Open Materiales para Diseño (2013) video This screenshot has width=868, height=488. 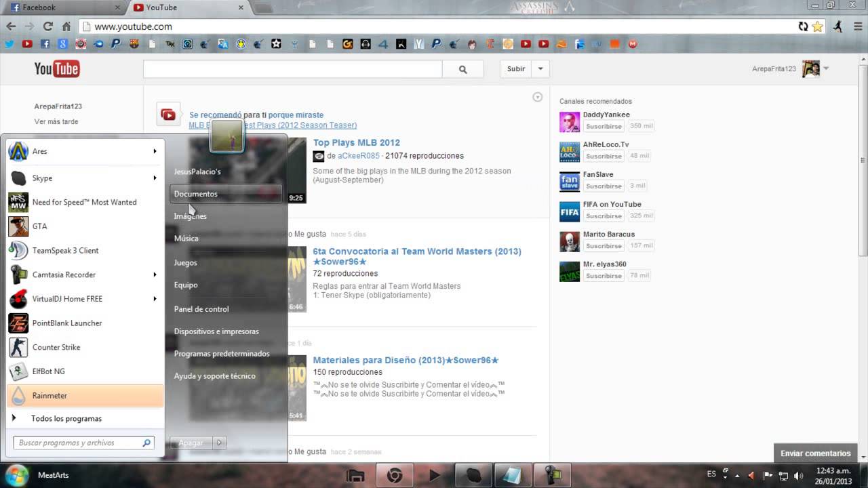[406, 360]
